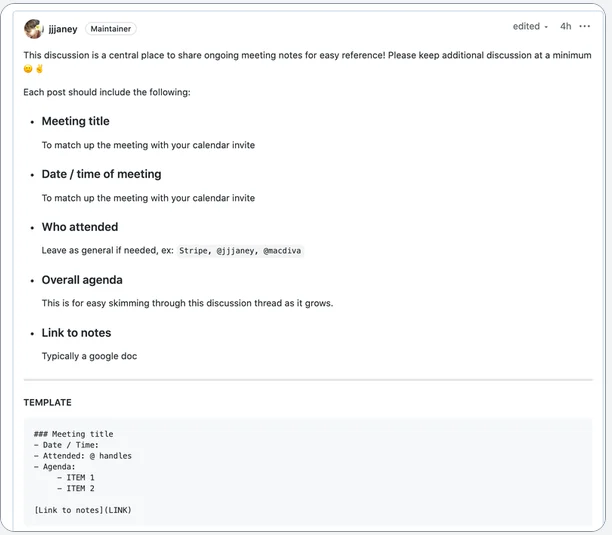
Task: Click the Attended: @ handles code line
Action: click(x=83, y=456)
